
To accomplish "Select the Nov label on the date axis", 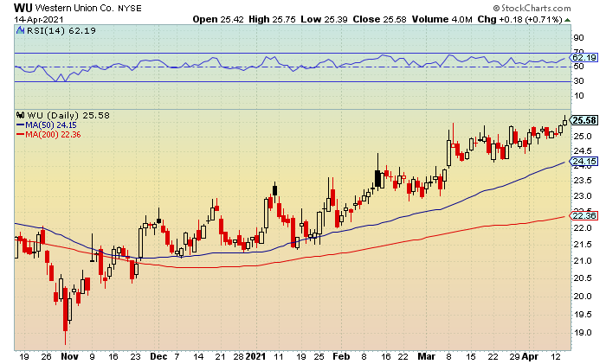I will click(69, 356).
